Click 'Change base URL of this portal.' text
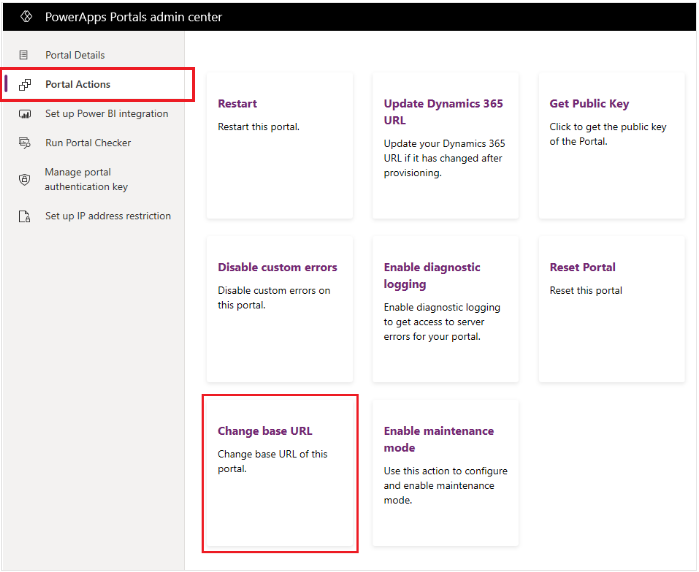This screenshot has height=572, width=699. click(272, 461)
